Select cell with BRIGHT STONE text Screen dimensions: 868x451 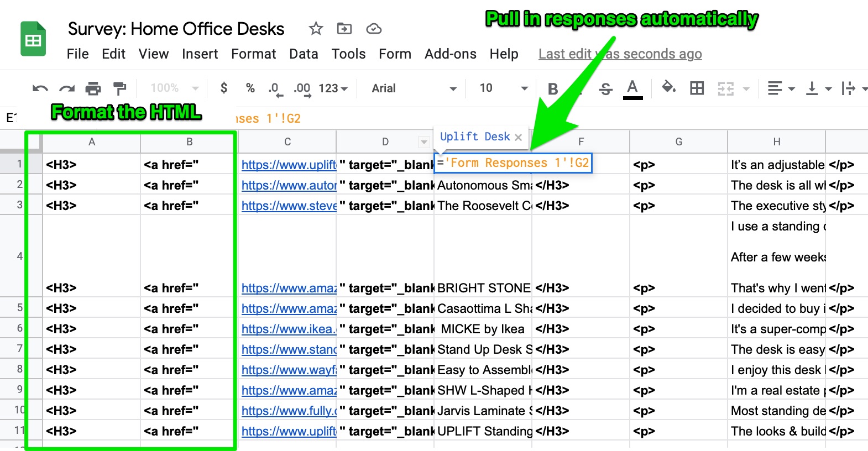[483, 256]
